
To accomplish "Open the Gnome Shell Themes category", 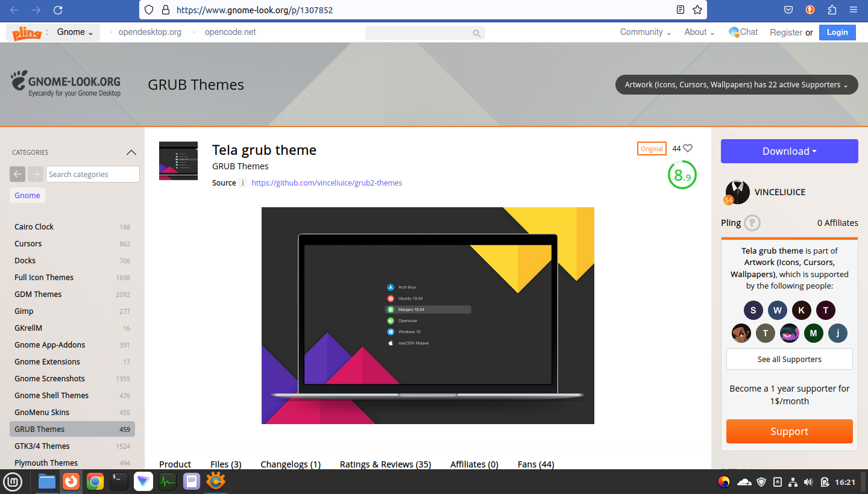I will 72,395.
